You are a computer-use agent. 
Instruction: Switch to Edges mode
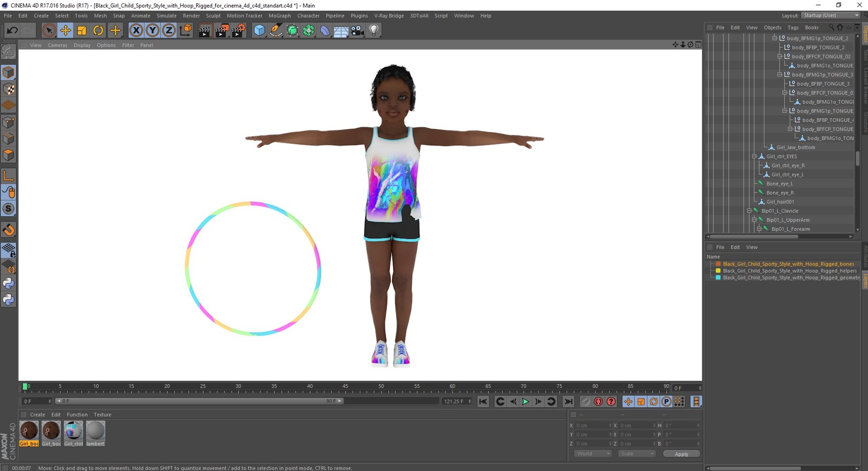pyautogui.click(x=9, y=138)
